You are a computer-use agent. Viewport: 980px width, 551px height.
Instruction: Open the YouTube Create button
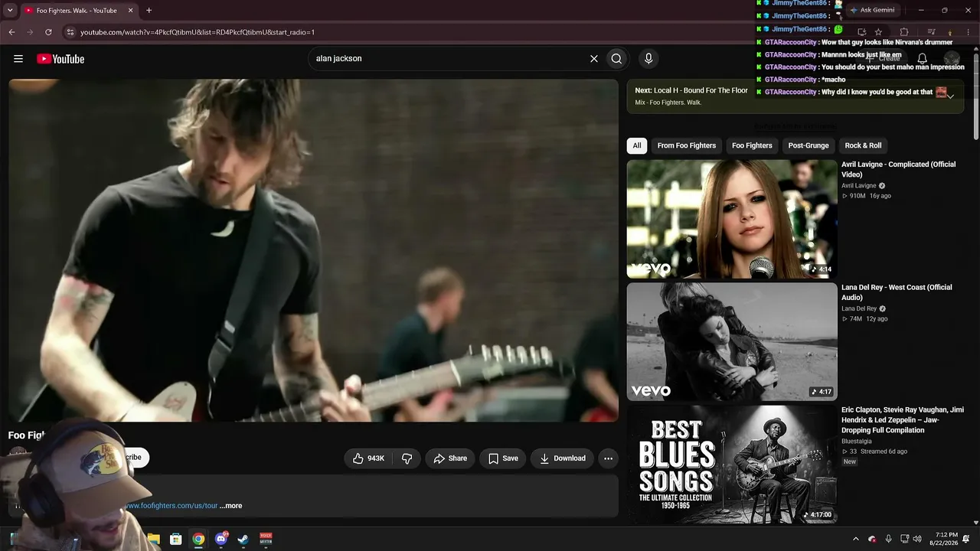pyautogui.click(x=883, y=59)
